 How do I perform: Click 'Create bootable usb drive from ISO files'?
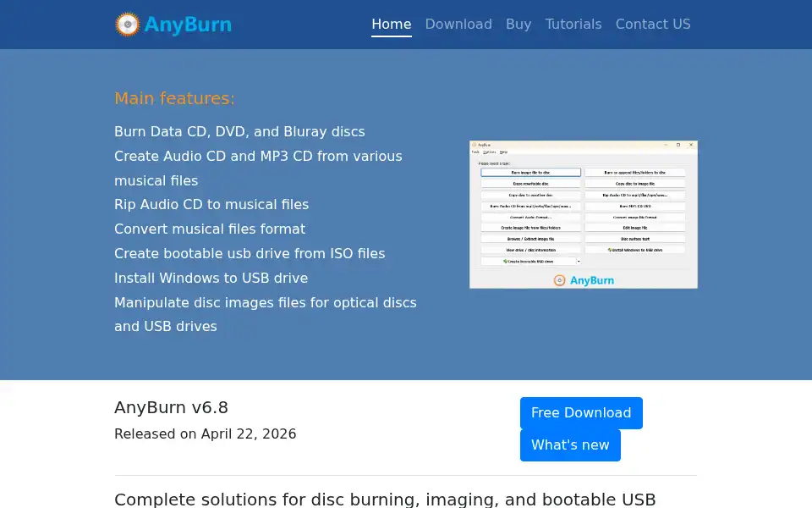[x=250, y=253]
